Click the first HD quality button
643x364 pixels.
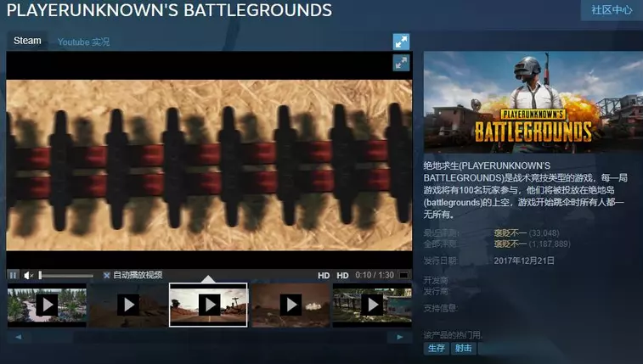coord(324,276)
